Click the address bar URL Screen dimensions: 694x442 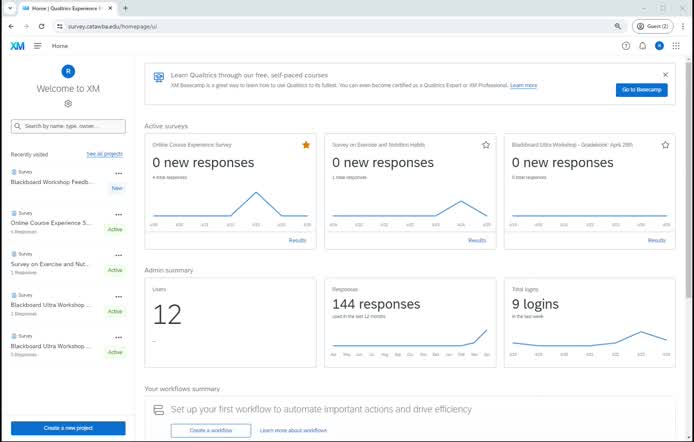coord(112,27)
